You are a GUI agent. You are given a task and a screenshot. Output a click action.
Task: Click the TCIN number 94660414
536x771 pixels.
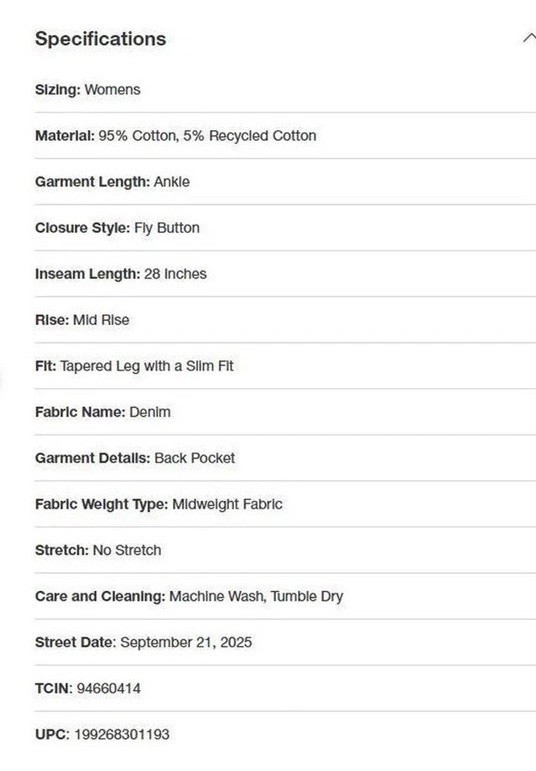[109, 688]
